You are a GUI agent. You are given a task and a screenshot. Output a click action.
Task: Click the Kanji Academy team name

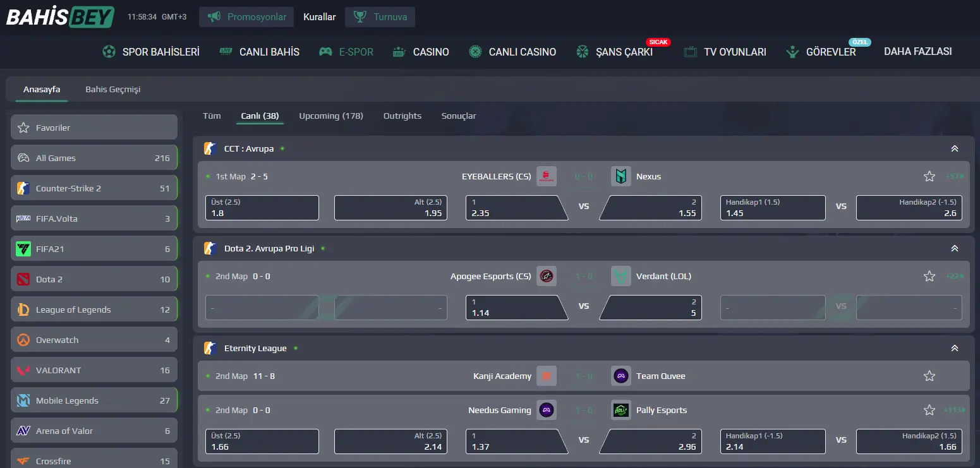pyautogui.click(x=502, y=376)
